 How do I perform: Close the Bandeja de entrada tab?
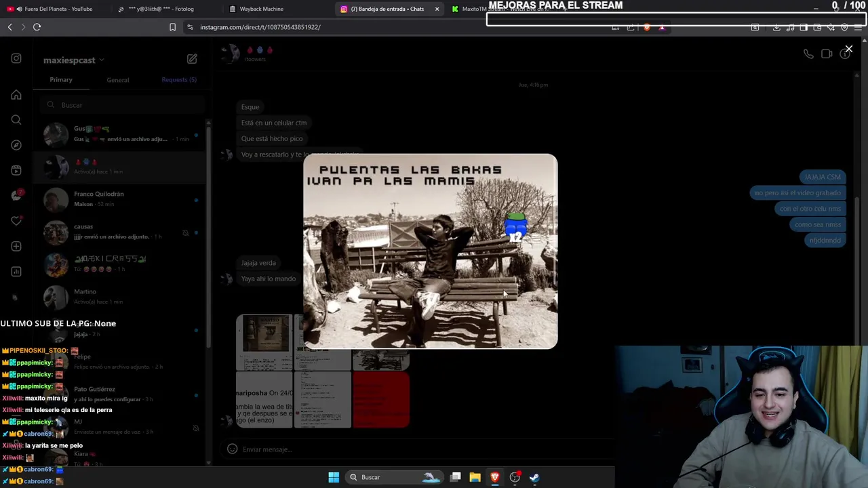(437, 9)
